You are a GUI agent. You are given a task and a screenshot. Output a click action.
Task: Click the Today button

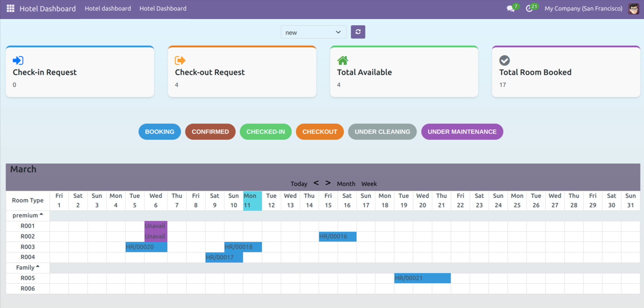pos(299,184)
